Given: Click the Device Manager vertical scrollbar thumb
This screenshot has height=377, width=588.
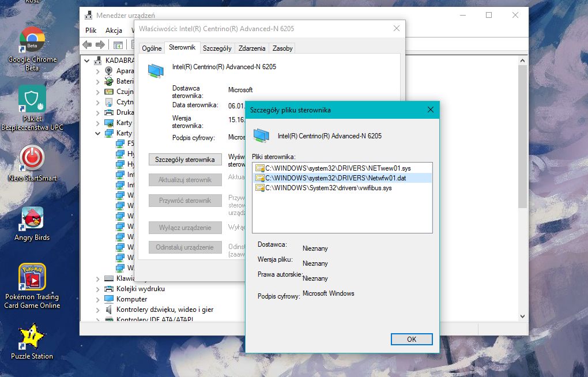Looking at the screenshot, I should click(x=522, y=137).
